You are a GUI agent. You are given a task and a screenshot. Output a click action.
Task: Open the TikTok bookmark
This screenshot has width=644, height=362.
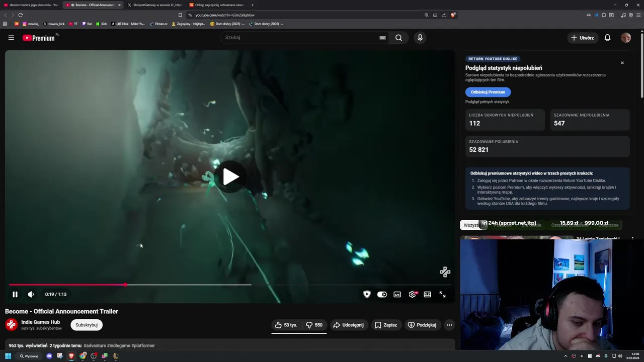click(x=128, y=24)
